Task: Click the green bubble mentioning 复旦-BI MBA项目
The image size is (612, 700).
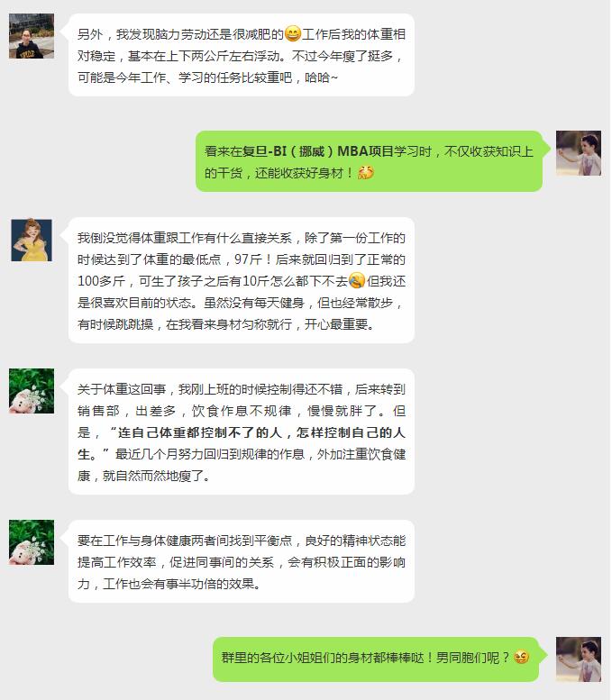Action: (369, 161)
